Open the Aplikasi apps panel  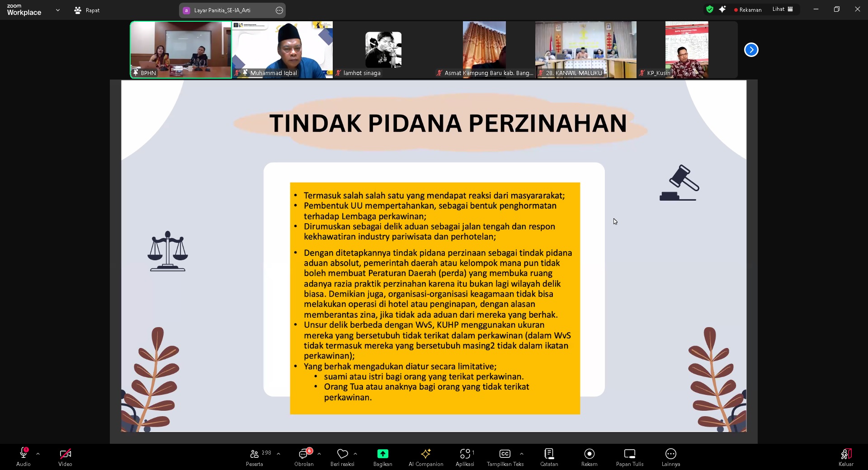pos(465,457)
